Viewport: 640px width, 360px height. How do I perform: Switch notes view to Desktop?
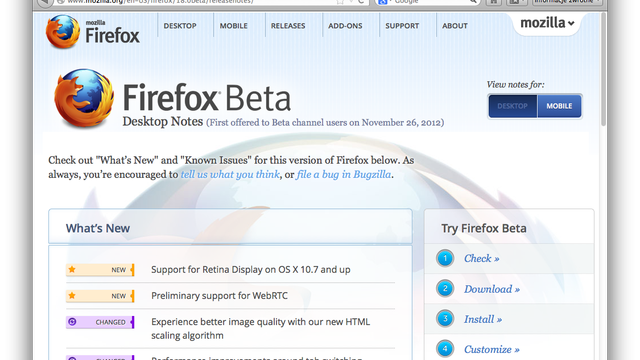coord(513,106)
